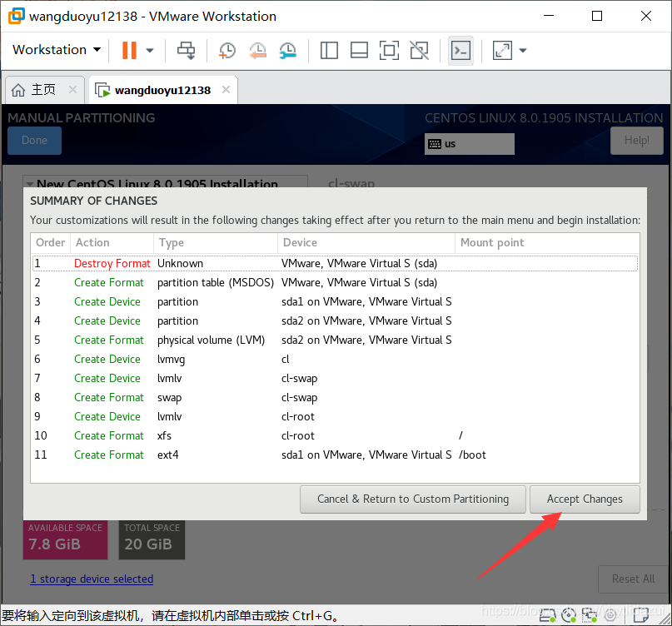Image resolution: width=672 pixels, height=626 pixels.
Task: Collapse New CentOS Linux 8.0.1905 Installation expander
Action: [x=30, y=184]
